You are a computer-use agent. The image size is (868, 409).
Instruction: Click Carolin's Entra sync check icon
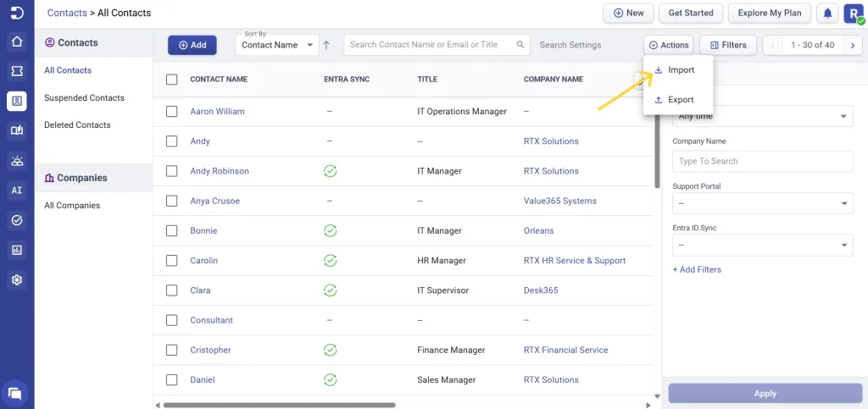pyautogui.click(x=330, y=261)
